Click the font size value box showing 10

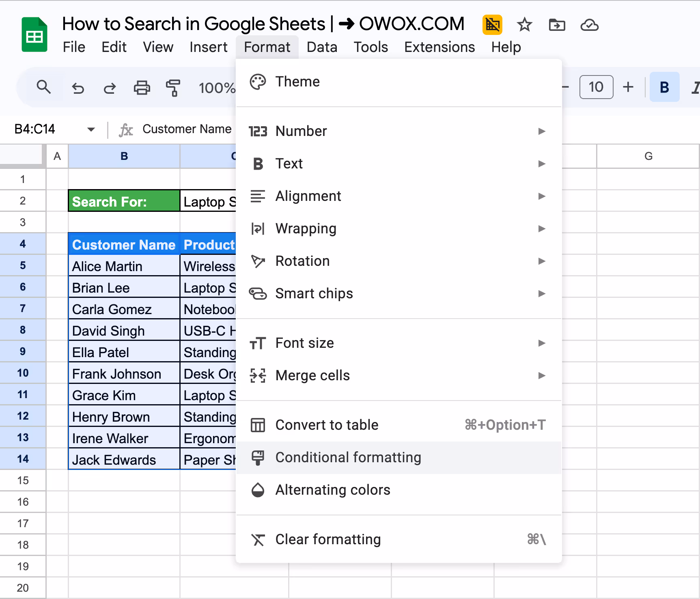point(596,86)
